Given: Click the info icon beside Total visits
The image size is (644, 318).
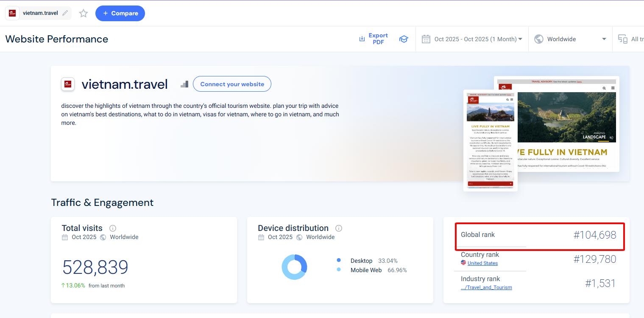Looking at the screenshot, I should [112, 228].
